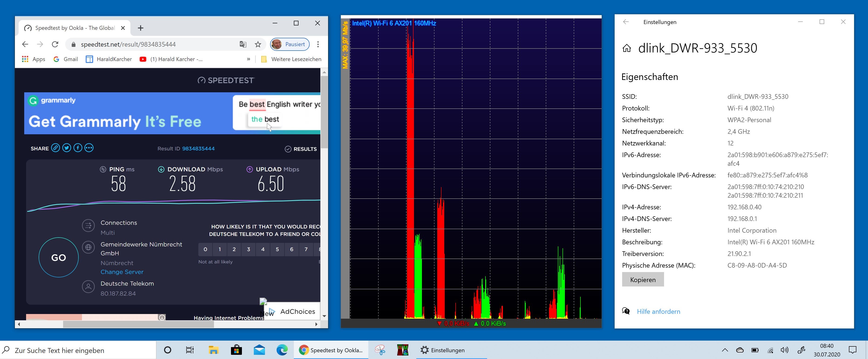Copy result link with the share link icon
The image size is (868, 359).
[56, 148]
